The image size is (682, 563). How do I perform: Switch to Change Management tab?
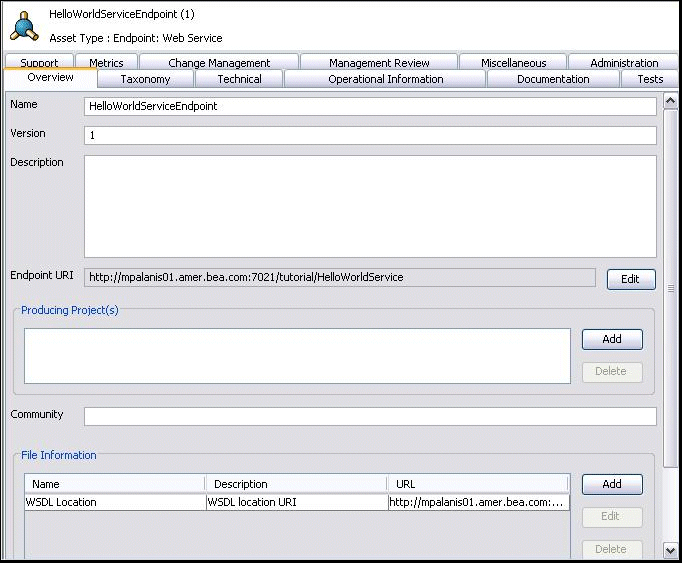tap(219, 62)
